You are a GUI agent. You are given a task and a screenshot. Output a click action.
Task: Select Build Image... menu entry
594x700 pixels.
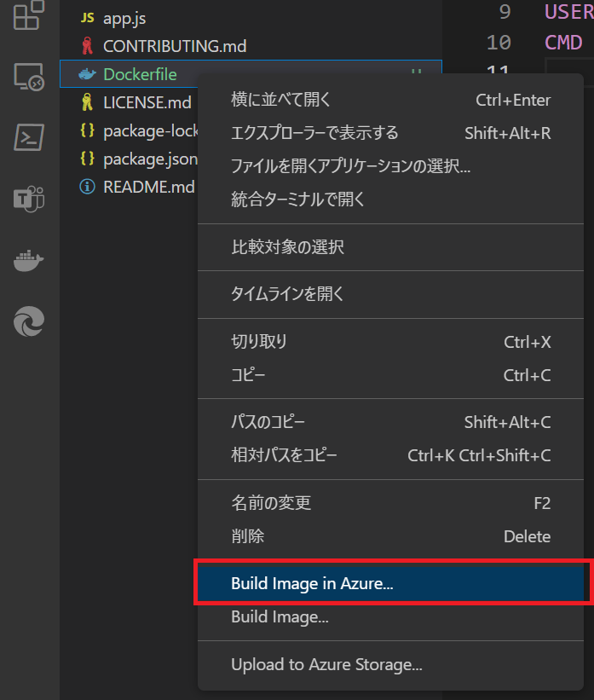pyautogui.click(x=390, y=616)
